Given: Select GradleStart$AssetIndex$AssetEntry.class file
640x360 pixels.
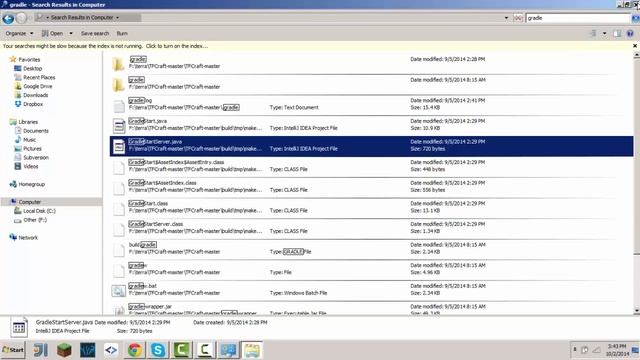Looking at the screenshot, I should click(371, 167).
